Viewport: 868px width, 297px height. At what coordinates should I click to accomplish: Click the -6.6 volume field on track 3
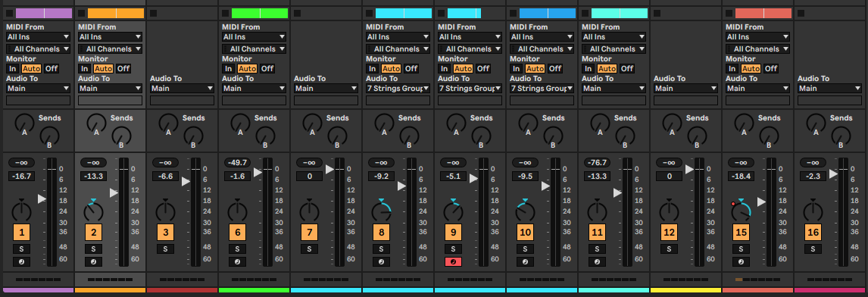point(166,177)
